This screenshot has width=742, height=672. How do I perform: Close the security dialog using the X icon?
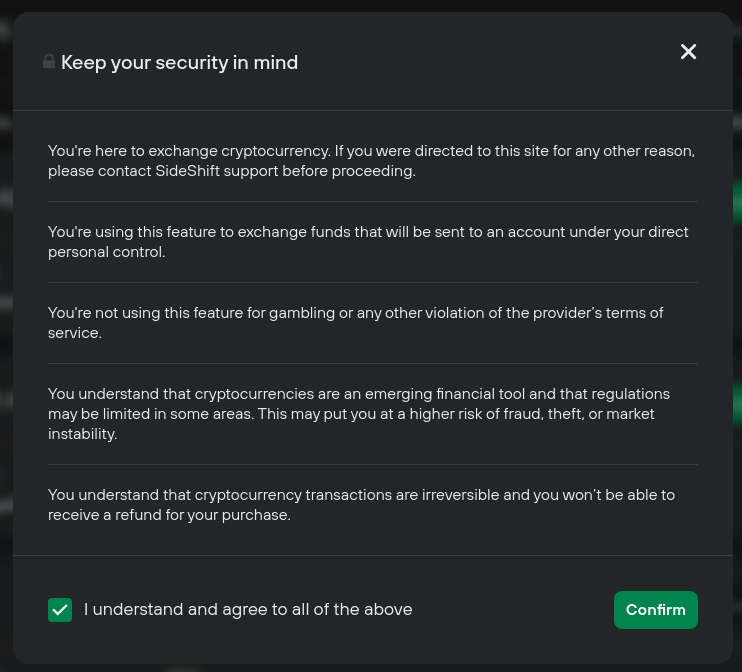point(688,52)
